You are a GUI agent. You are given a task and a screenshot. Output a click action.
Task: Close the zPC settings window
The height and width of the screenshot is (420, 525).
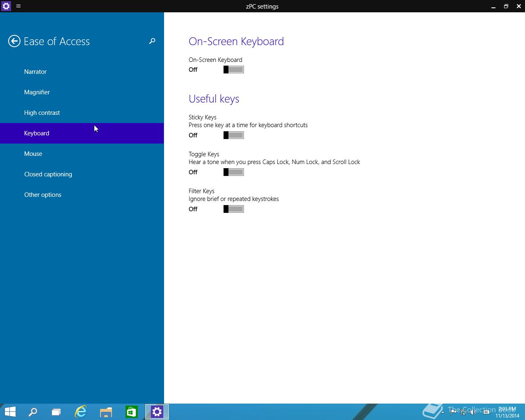518,6
